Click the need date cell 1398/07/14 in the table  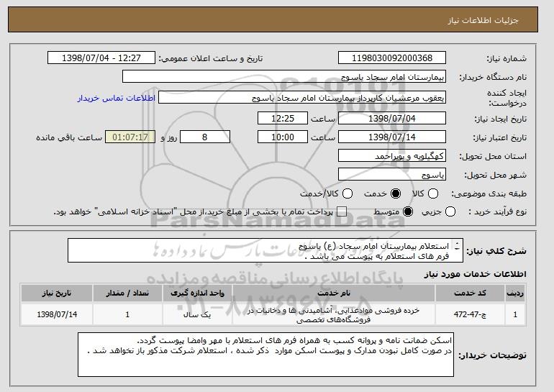coord(57,314)
